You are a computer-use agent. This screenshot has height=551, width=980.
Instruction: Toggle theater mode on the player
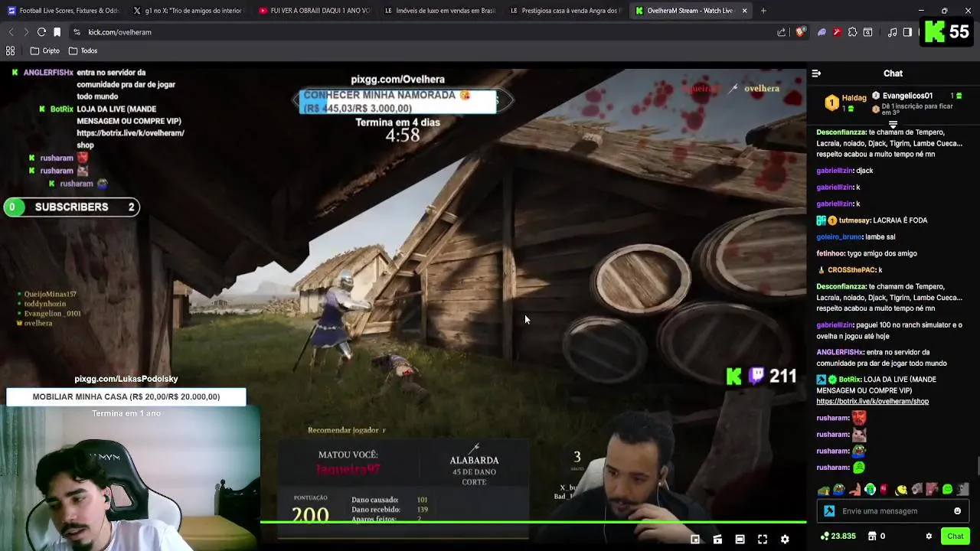pos(740,540)
